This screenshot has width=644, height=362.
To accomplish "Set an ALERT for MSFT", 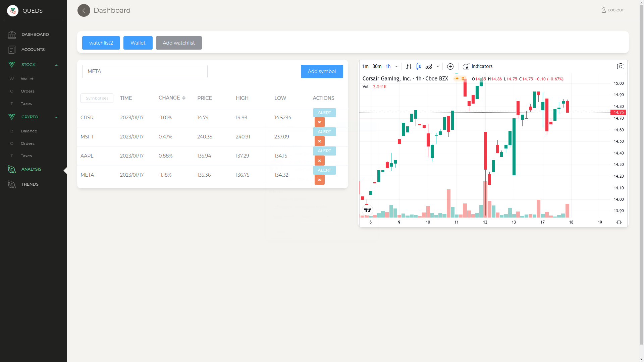I will pos(324,132).
